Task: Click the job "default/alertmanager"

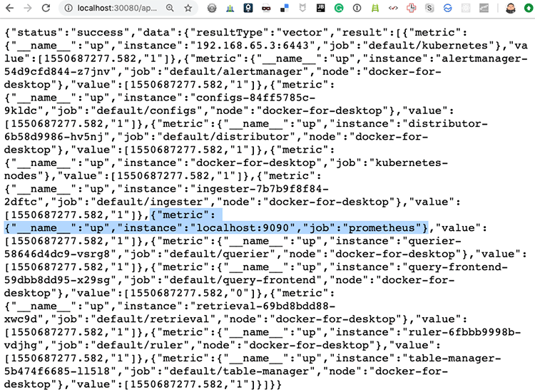Action: pyautogui.click(x=236, y=71)
